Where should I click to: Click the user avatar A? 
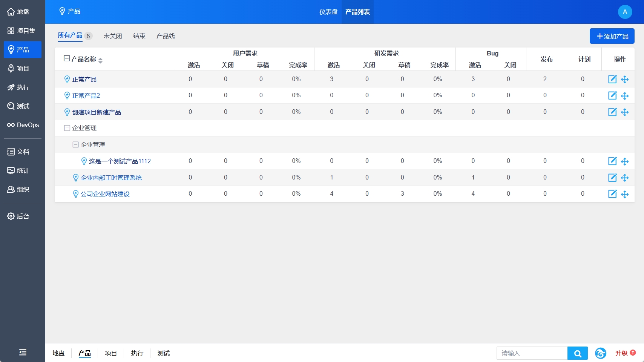point(625,12)
